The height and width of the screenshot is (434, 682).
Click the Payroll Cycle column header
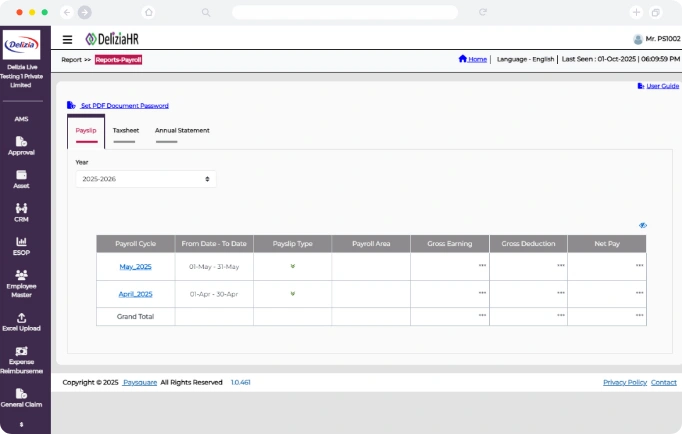pos(135,244)
